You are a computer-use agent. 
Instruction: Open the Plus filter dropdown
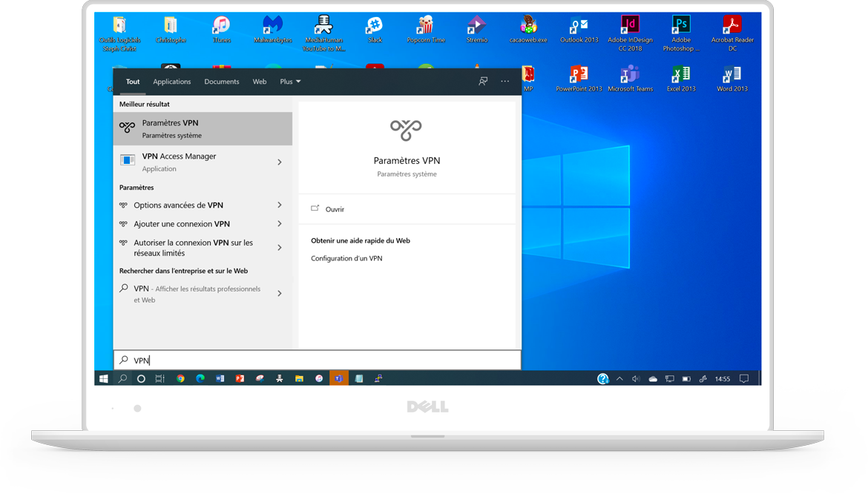coord(290,82)
